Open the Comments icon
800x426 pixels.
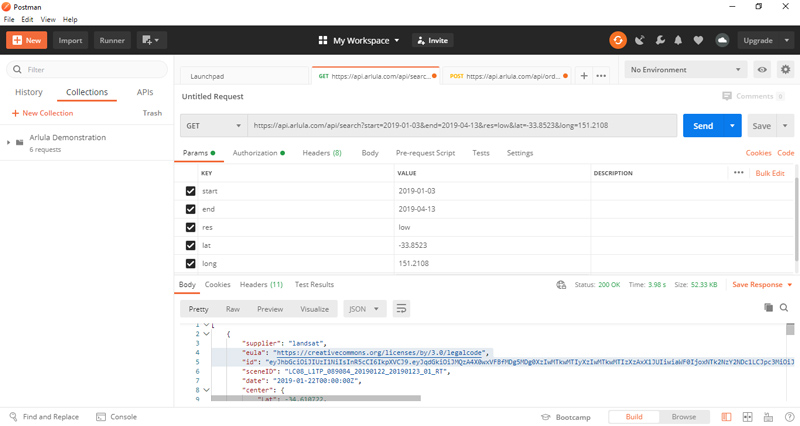pos(727,96)
